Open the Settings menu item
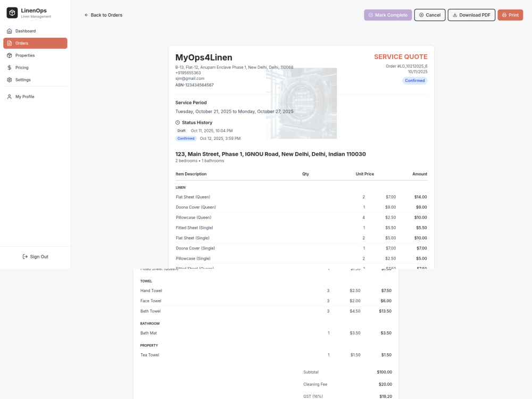This screenshot has width=532, height=399. (x=35, y=80)
